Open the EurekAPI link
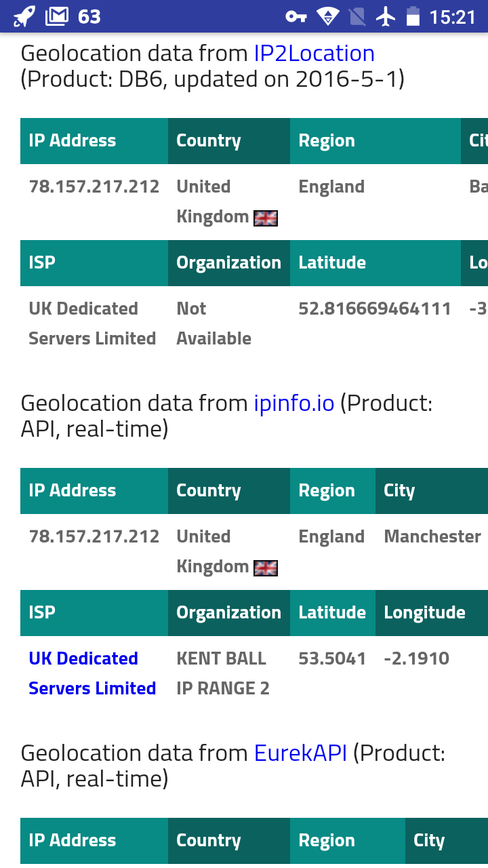This screenshot has width=488, height=868. [x=301, y=753]
